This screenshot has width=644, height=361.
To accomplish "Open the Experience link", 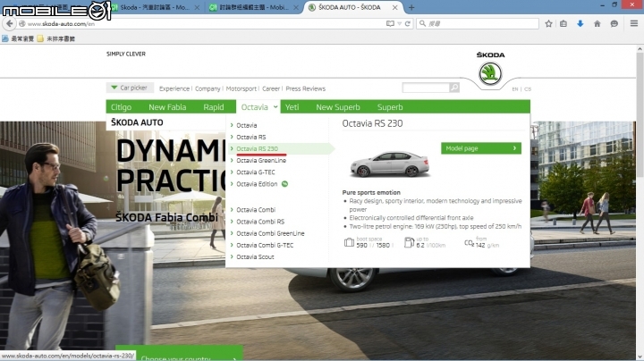I will (x=174, y=88).
